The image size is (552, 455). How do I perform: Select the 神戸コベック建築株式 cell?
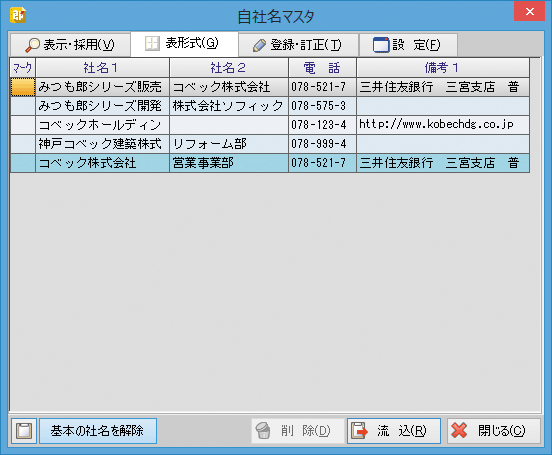(x=102, y=144)
